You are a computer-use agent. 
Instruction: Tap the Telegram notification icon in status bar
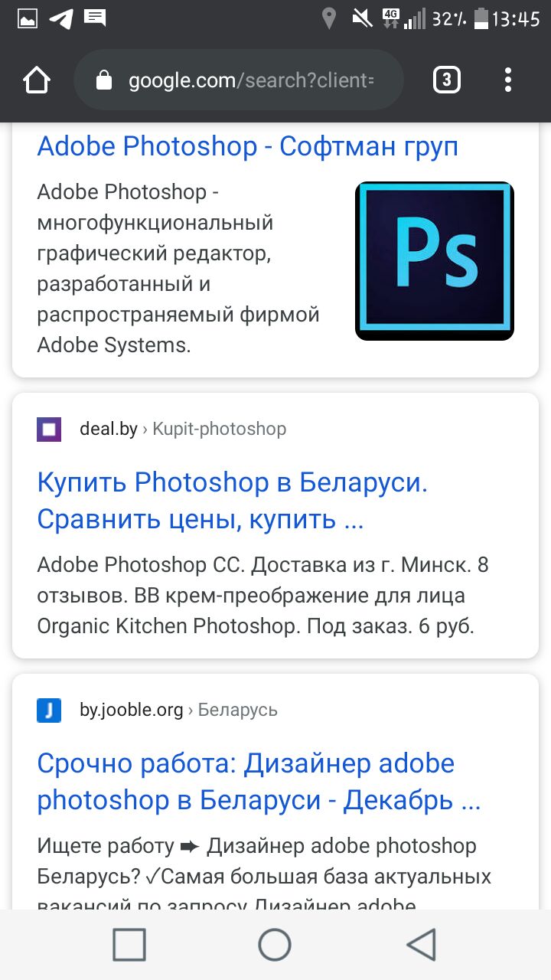click(61, 19)
